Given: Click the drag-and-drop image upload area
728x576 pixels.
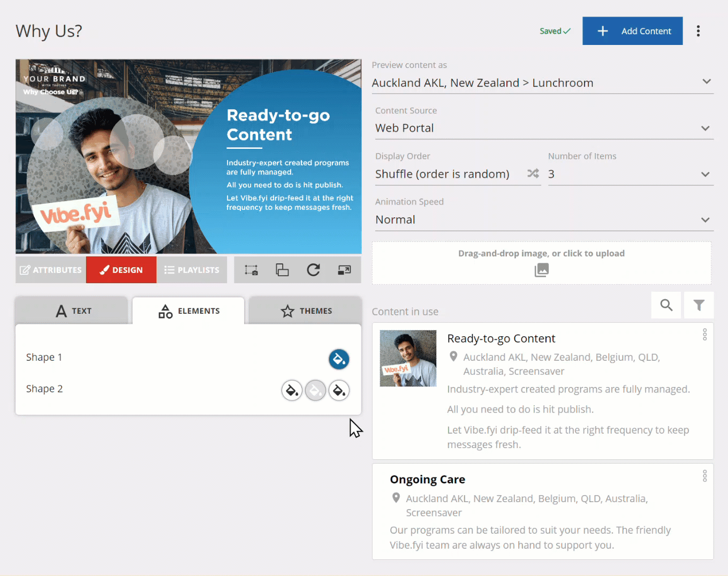Looking at the screenshot, I should 542,263.
